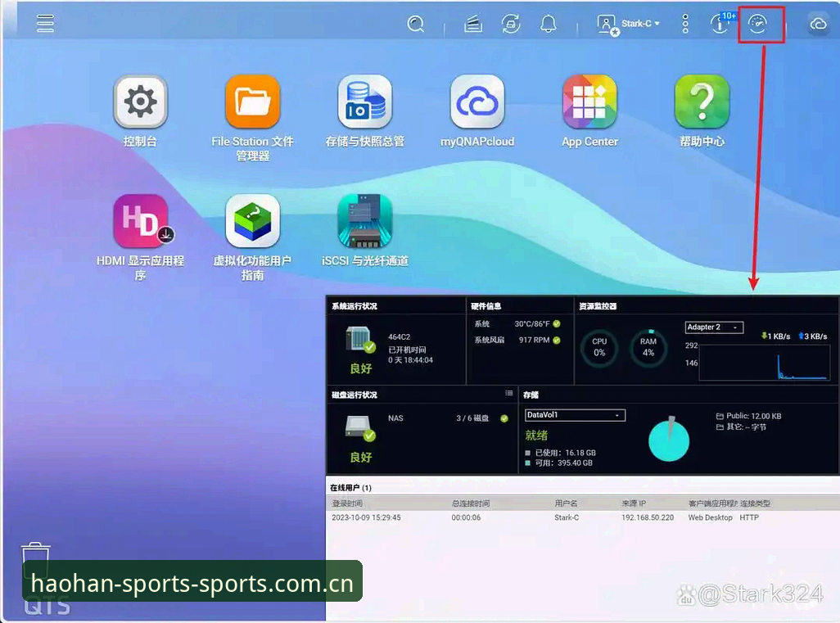Open the search magnifier in top bar
840x623 pixels.
coord(416,24)
